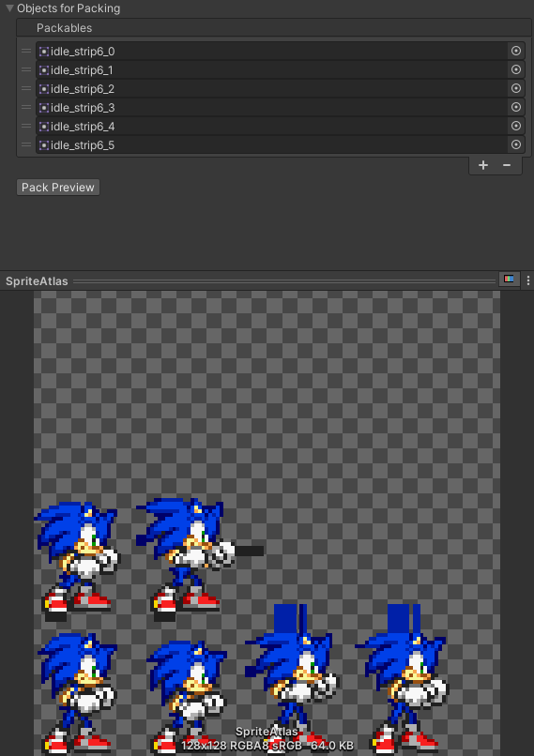Collapse the Objects for Packing section
Screen dimensions: 534x756
point(9,8)
